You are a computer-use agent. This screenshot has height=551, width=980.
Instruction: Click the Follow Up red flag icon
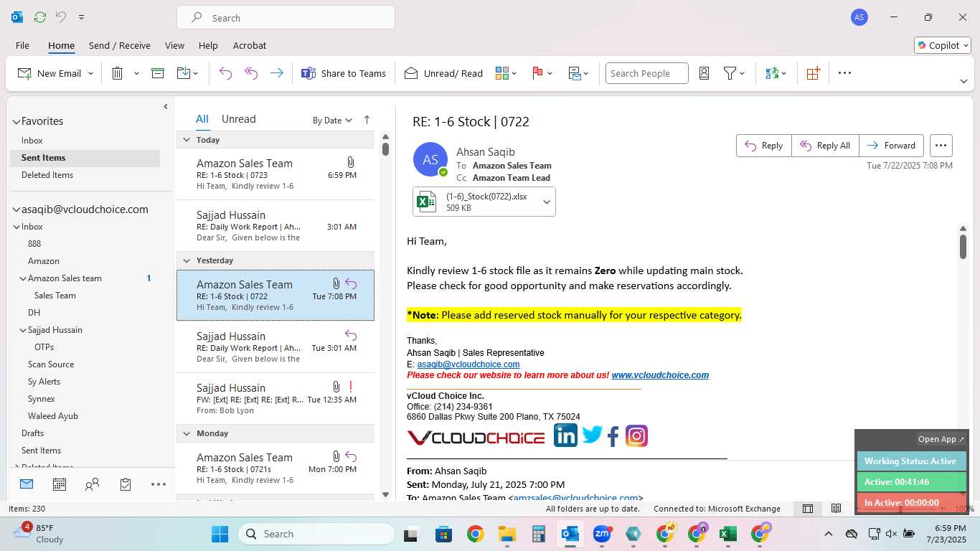click(537, 73)
